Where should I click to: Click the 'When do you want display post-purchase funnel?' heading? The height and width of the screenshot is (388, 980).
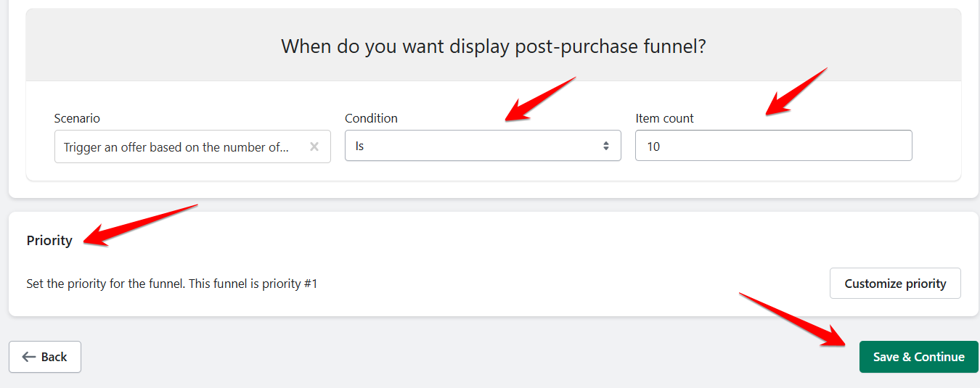tap(494, 47)
